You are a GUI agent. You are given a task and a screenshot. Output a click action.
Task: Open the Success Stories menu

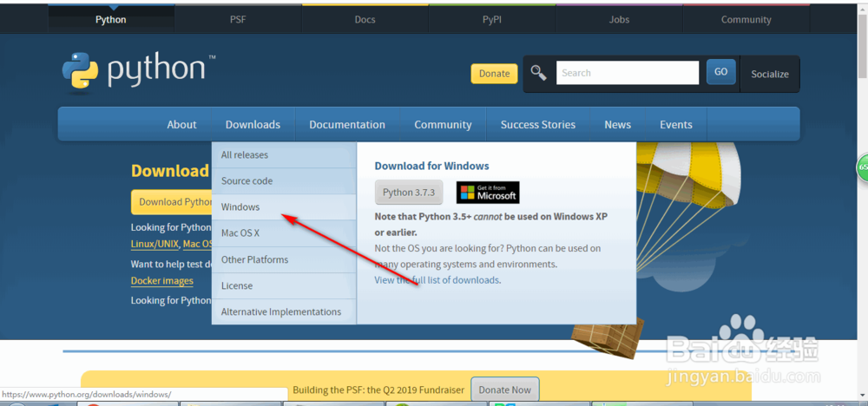pyautogui.click(x=538, y=124)
